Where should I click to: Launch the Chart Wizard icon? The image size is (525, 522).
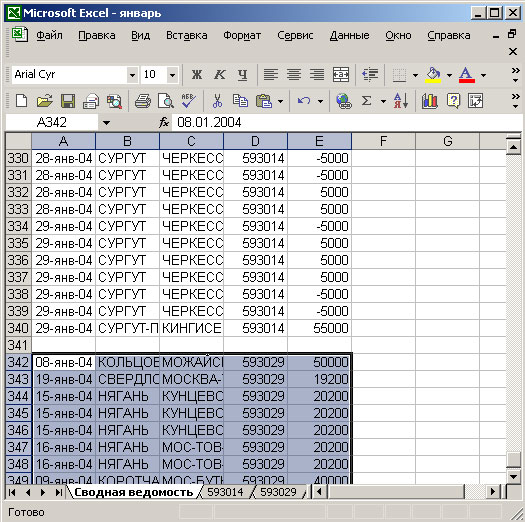430,101
